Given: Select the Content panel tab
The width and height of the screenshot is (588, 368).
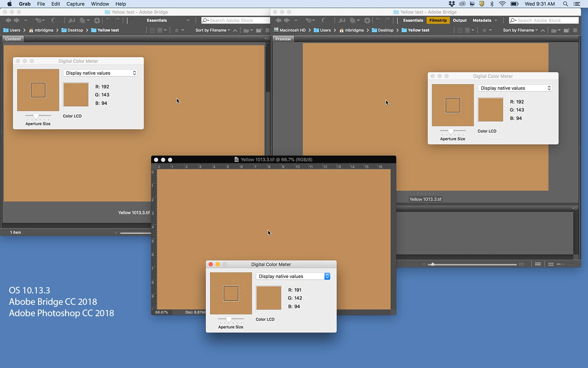Looking at the screenshot, I should [x=13, y=39].
